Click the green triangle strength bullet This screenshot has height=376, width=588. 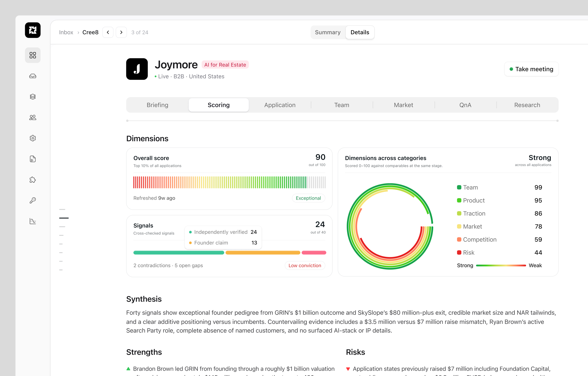128,369
